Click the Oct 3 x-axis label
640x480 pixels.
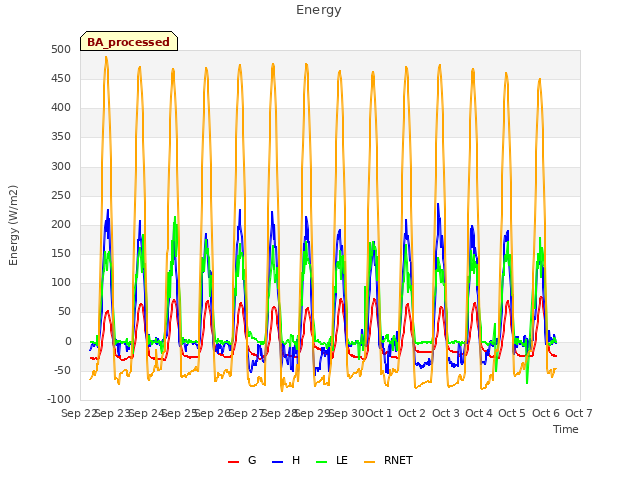(446, 413)
